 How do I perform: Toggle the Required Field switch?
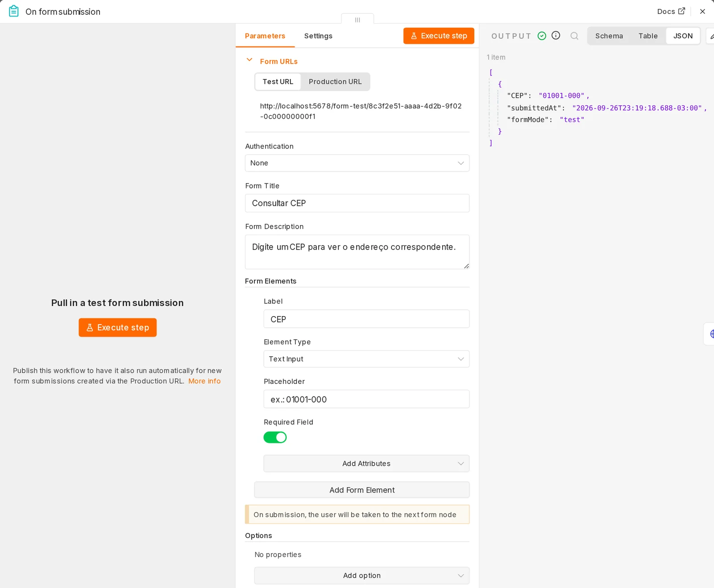[275, 437]
